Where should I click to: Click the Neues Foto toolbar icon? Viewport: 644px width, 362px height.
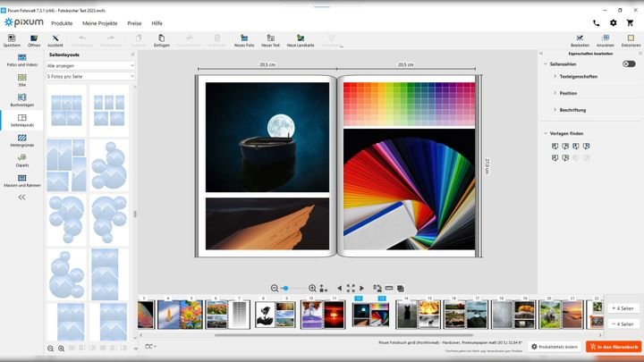click(244, 38)
